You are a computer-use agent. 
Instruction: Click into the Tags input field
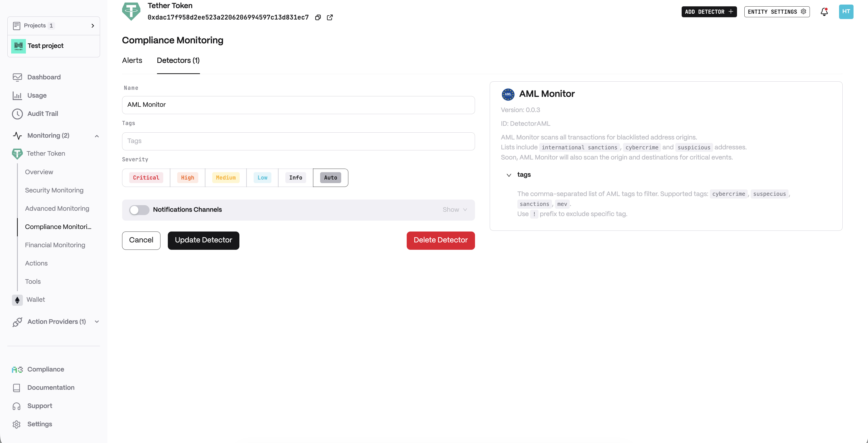[298, 141]
